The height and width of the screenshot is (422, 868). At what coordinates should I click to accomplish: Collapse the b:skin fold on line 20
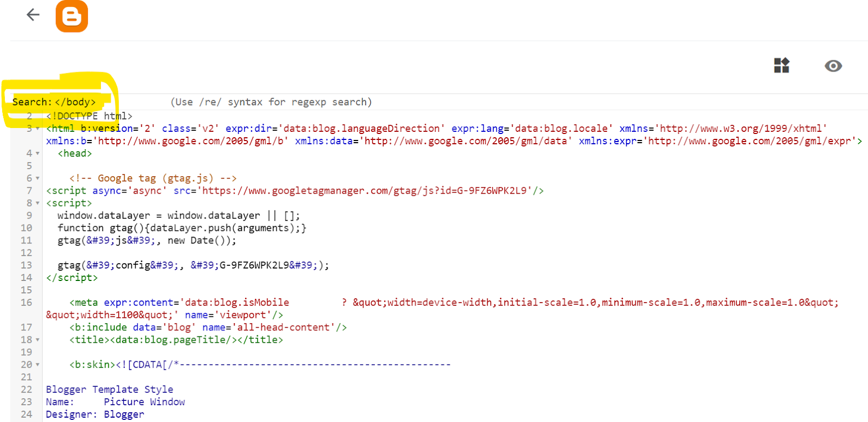point(37,365)
